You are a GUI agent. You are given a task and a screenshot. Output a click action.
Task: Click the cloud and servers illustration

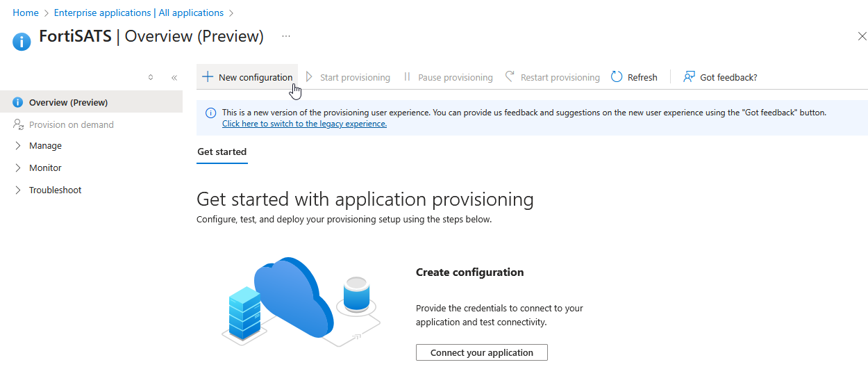(301, 301)
